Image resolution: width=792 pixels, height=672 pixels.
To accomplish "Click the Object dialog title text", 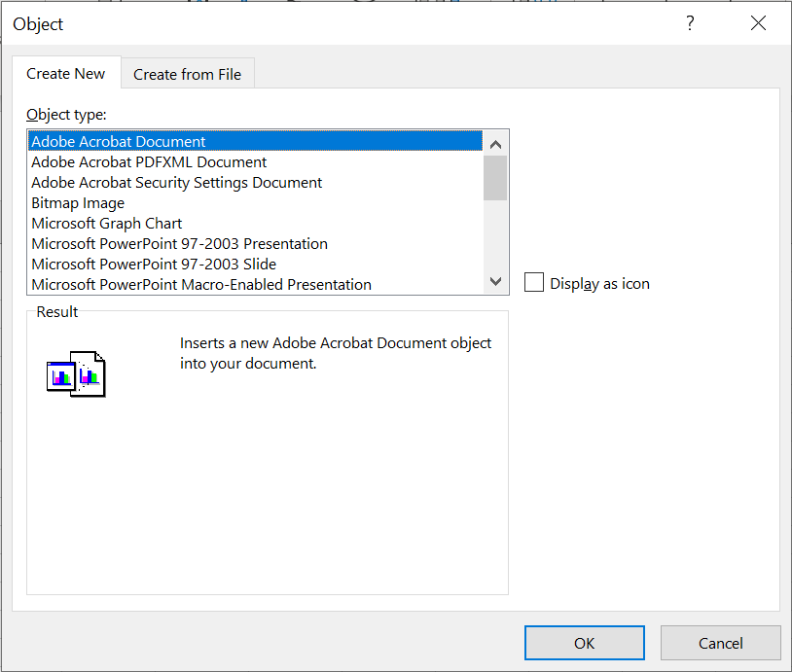I will [x=39, y=24].
